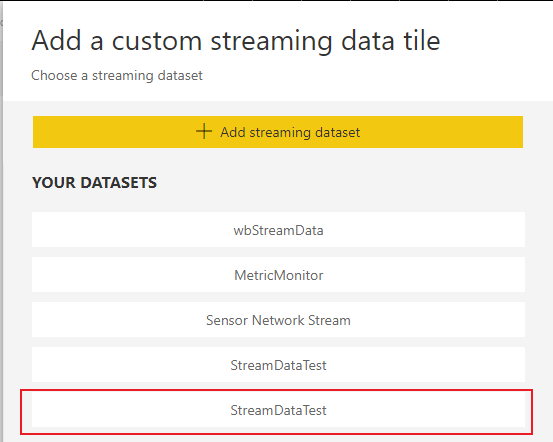Image resolution: width=553 pixels, height=442 pixels.
Task: Click the last StreamDataTest entry in list
Action: [x=278, y=410]
